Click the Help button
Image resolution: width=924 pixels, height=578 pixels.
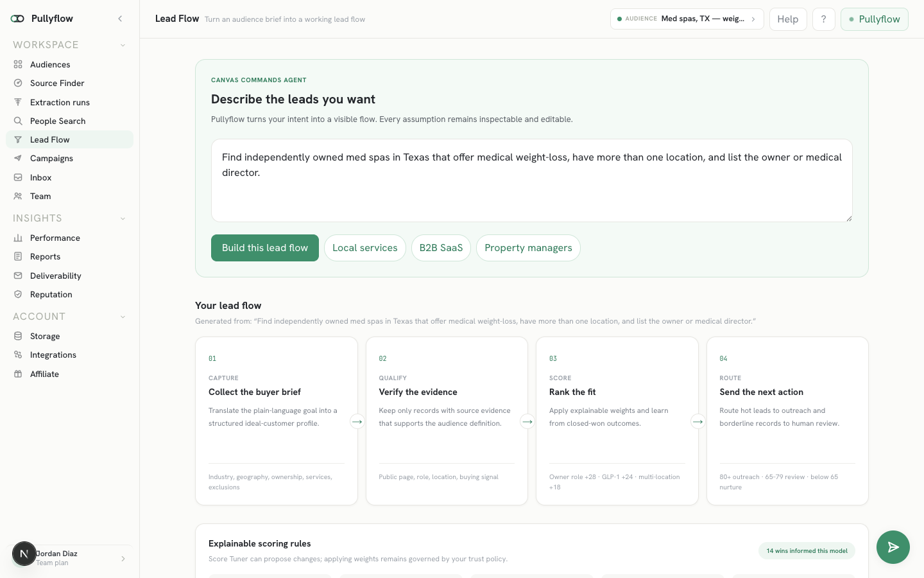coord(788,19)
